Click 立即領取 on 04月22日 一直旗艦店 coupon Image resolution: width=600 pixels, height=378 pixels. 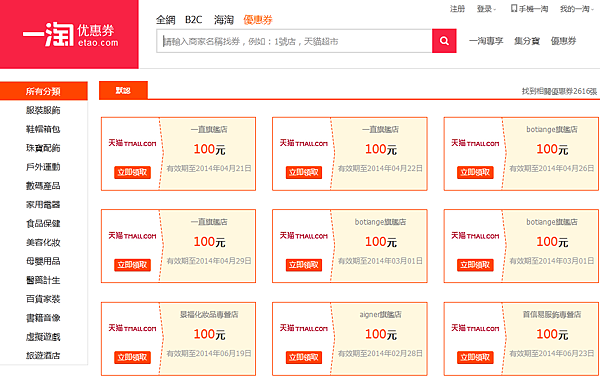click(x=304, y=173)
